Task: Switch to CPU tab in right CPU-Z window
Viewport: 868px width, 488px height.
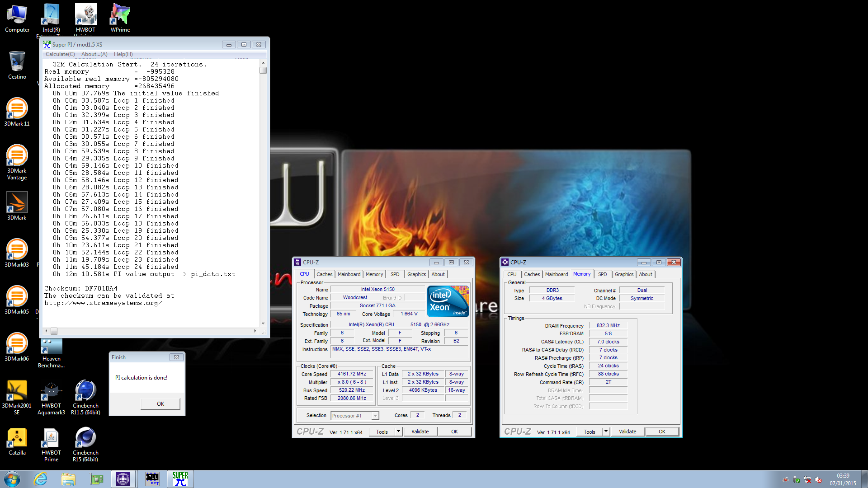Action: point(512,274)
